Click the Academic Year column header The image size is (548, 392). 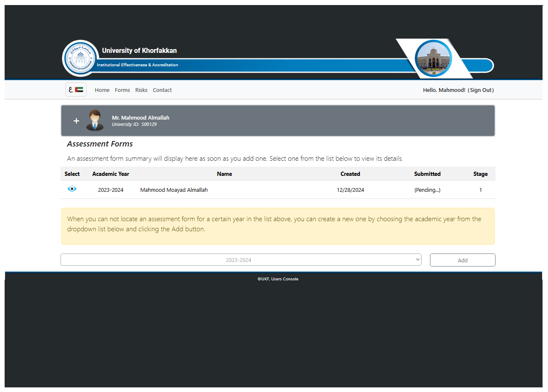pos(110,174)
